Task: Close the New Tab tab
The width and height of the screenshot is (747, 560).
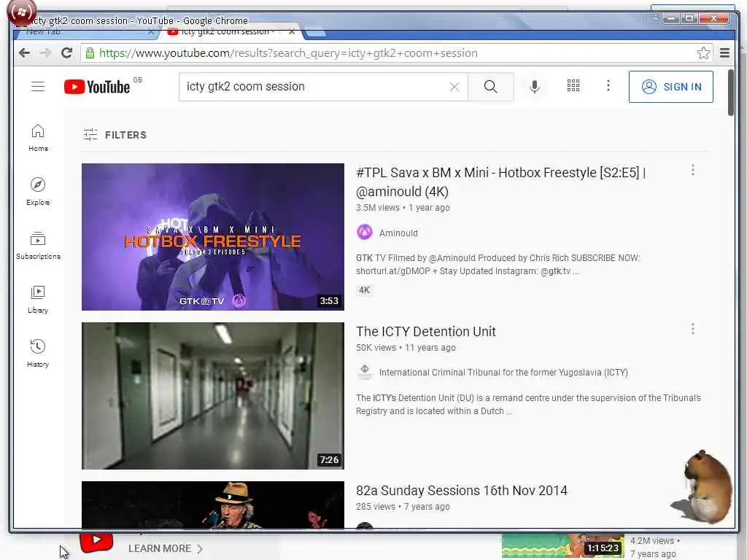Action: [151, 32]
